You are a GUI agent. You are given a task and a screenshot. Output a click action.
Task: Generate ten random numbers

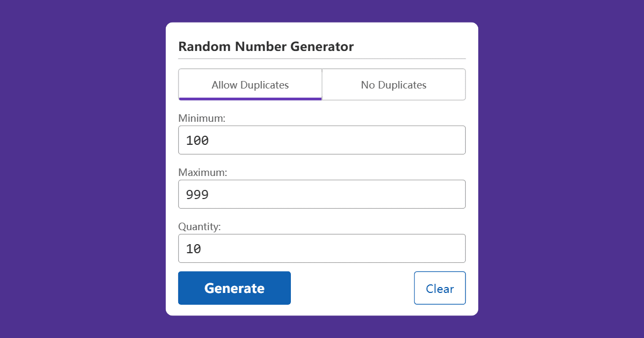click(x=234, y=288)
